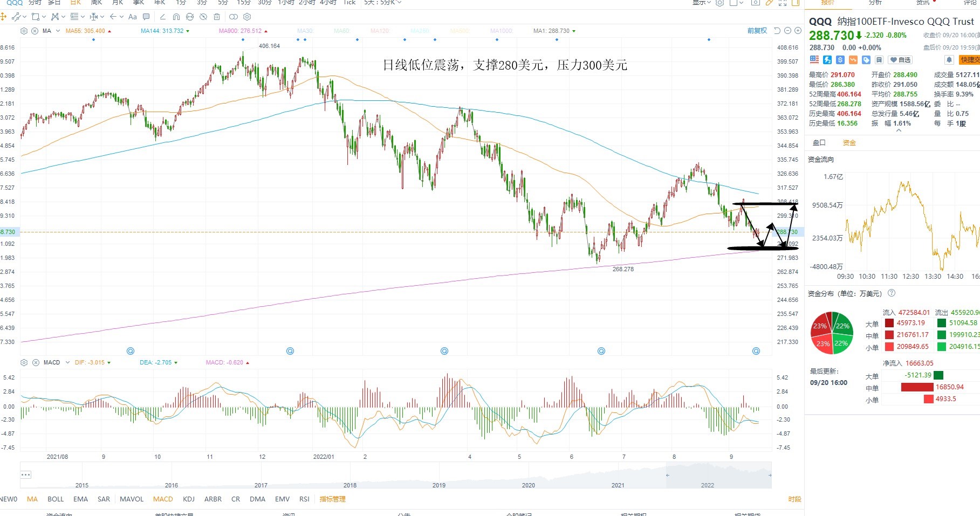Select the Aa text annotation tool
980x516 pixels.
pos(133,17)
